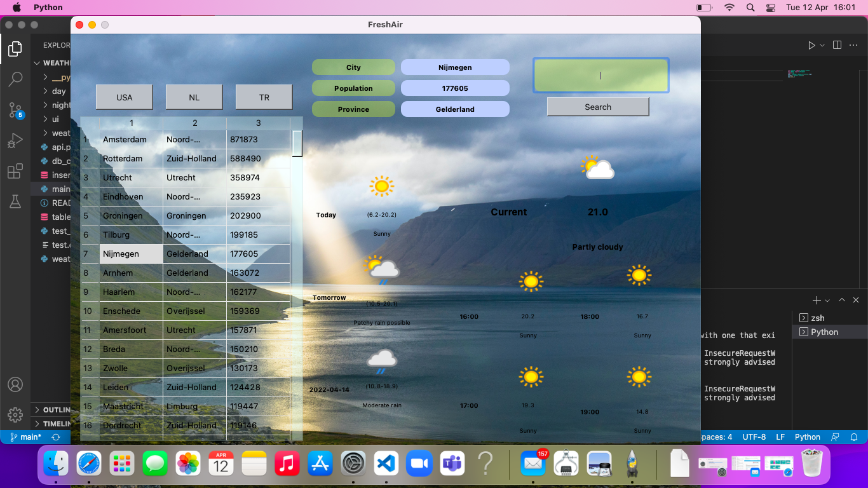The image size is (868, 488).
Task: Select the zsh terminal session
Action: [x=830, y=318]
